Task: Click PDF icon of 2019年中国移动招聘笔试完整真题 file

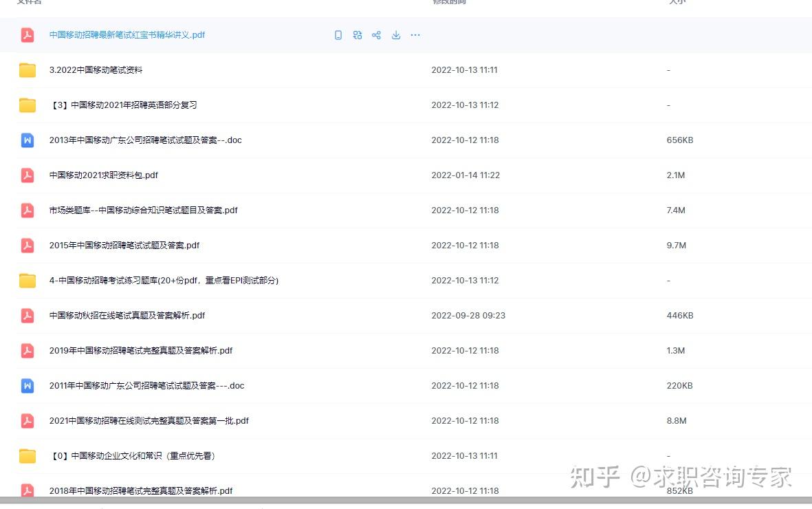Action: pyautogui.click(x=28, y=350)
